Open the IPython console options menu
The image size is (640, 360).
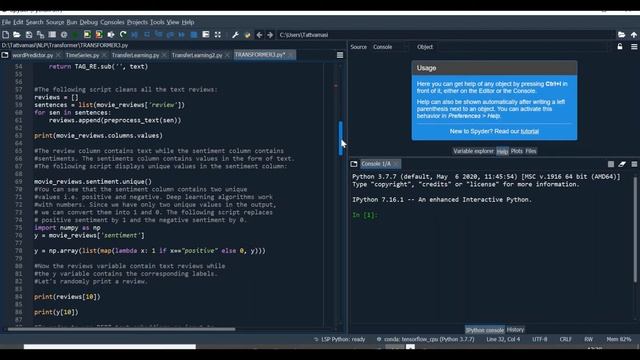634,164
